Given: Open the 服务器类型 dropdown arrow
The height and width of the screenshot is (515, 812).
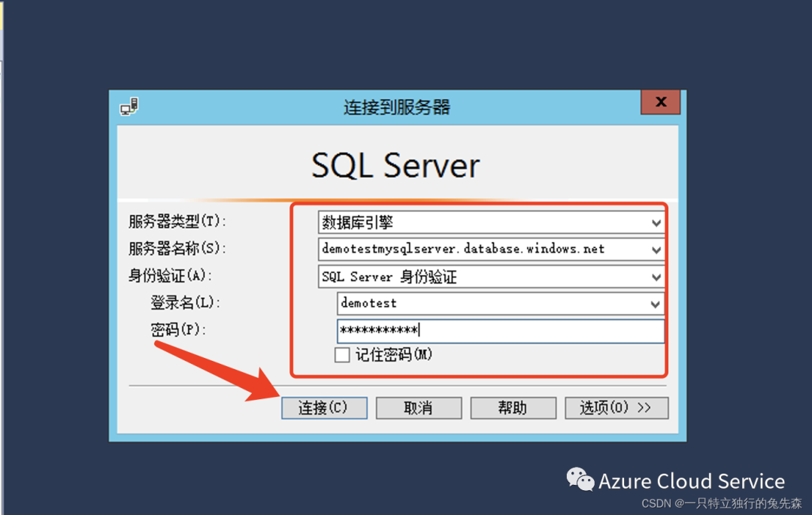Looking at the screenshot, I should coord(656,223).
